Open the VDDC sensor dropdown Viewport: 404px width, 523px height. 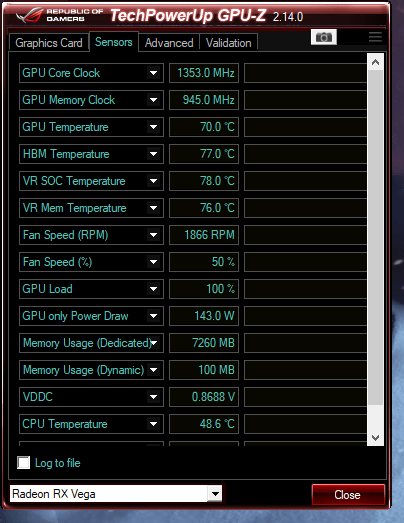[x=153, y=397]
